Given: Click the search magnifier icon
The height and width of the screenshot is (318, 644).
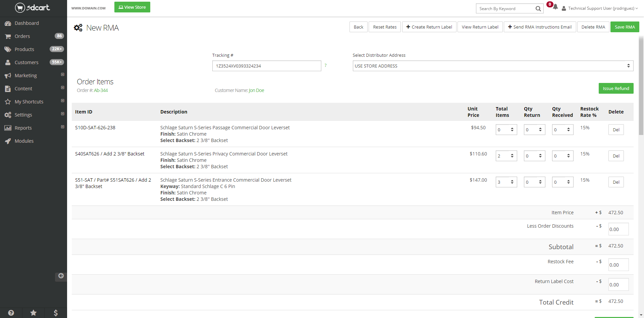Looking at the screenshot, I should pyautogui.click(x=538, y=9).
